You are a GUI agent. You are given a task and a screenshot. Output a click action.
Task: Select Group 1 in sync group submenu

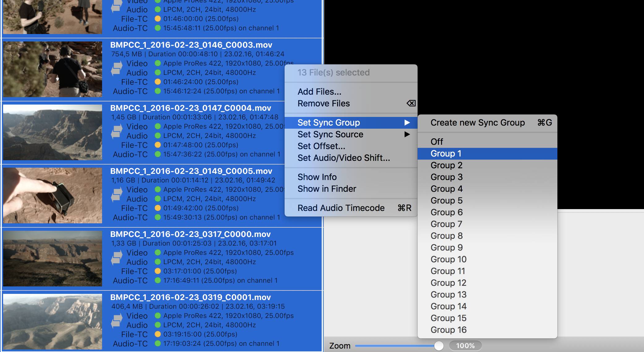click(446, 153)
